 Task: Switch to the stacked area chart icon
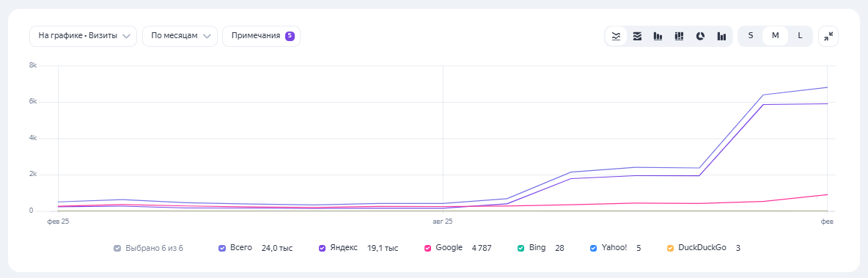[x=637, y=36]
